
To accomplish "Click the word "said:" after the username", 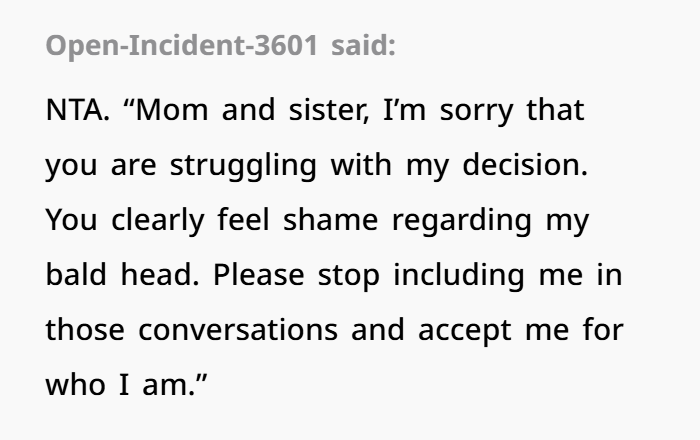I will [x=363, y=46].
